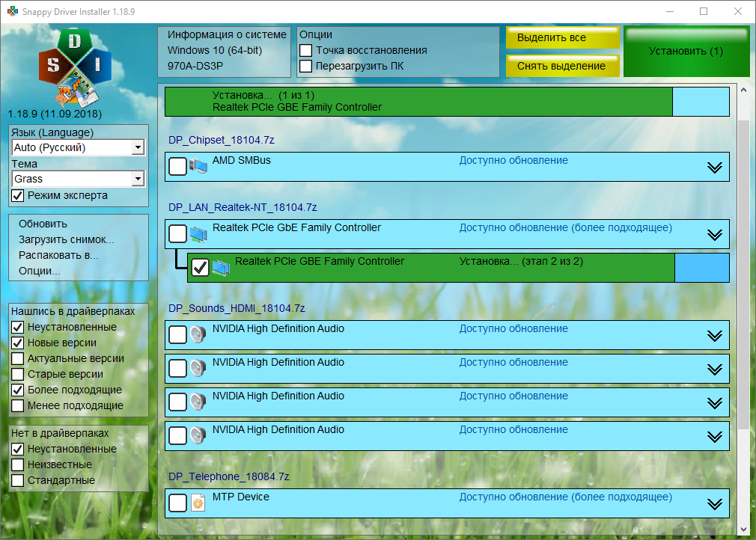Screen dimensions: 756x540
Task: Uncheck Более подходящие filter
Action: [x=18, y=390]
